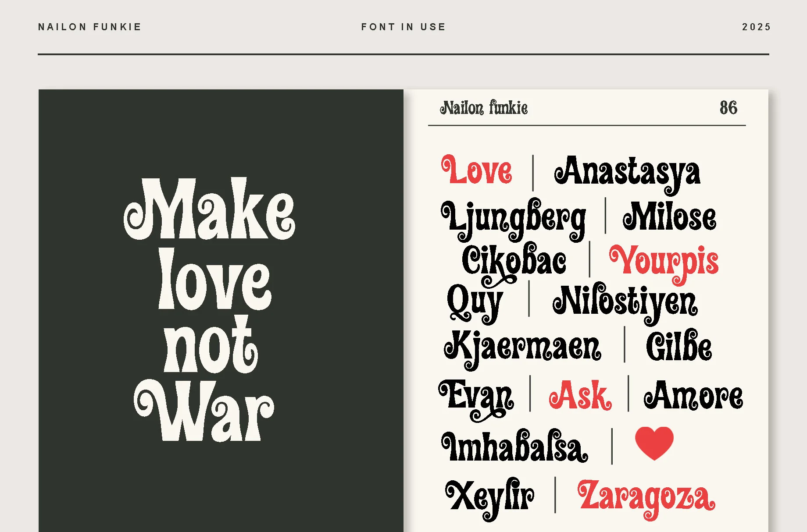Viewport: 807px width, 532px height.
Task: Click the word 'Kjaermaen'
Action: click(x=523, y=347)
